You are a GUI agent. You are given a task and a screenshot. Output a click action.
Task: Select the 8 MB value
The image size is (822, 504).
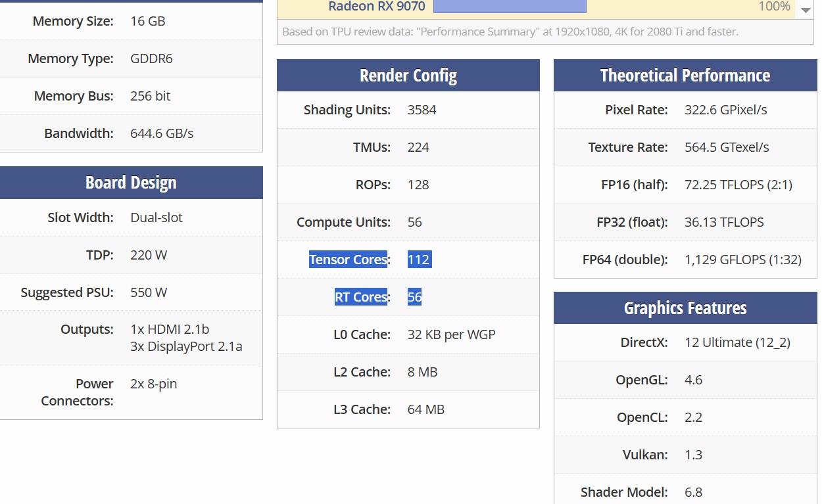point(422,372)
